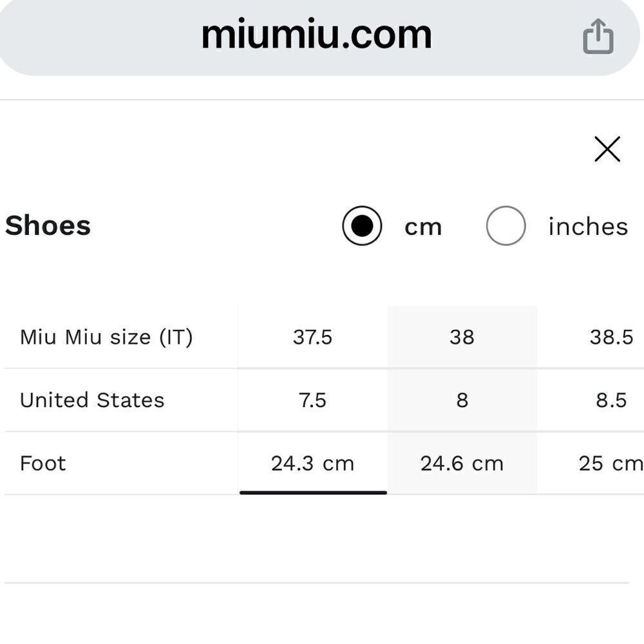Screen dimensions: 644x644
Task: Click the black scroll indicator under table
Action: pos(314,493)
